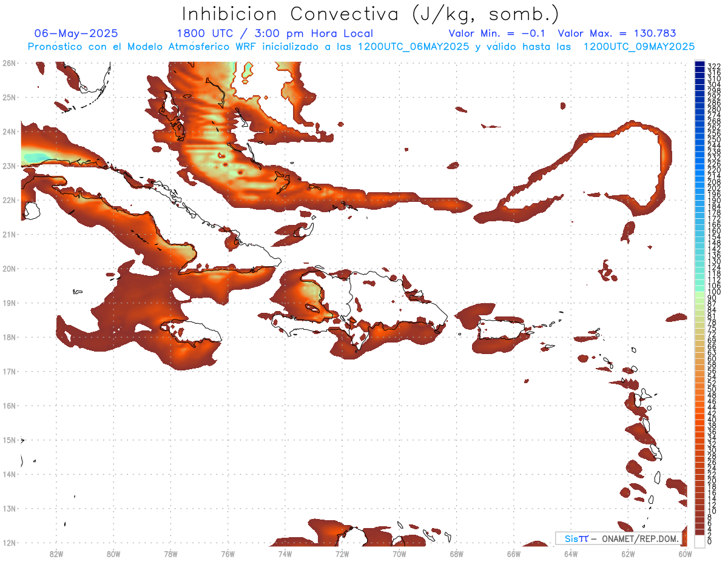Screen dimensions: 728x562
Task: Click the longitude label '78W'
Action: click(x=170, y=554)
